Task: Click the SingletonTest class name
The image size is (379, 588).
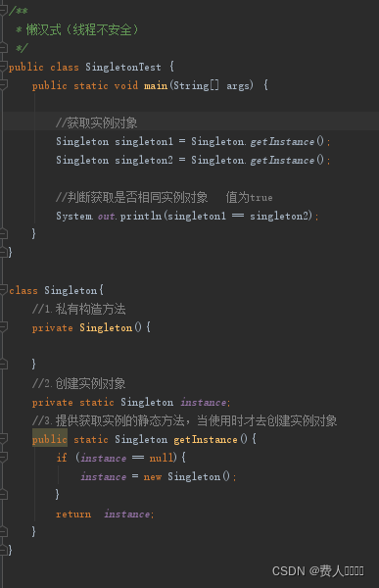Action: (123, 67)
